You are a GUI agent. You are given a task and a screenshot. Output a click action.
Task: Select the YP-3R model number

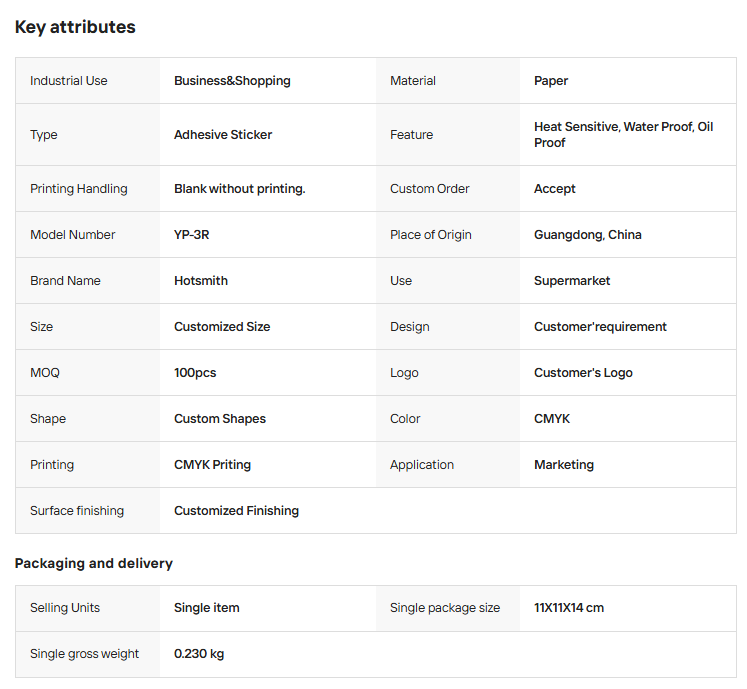192,235
